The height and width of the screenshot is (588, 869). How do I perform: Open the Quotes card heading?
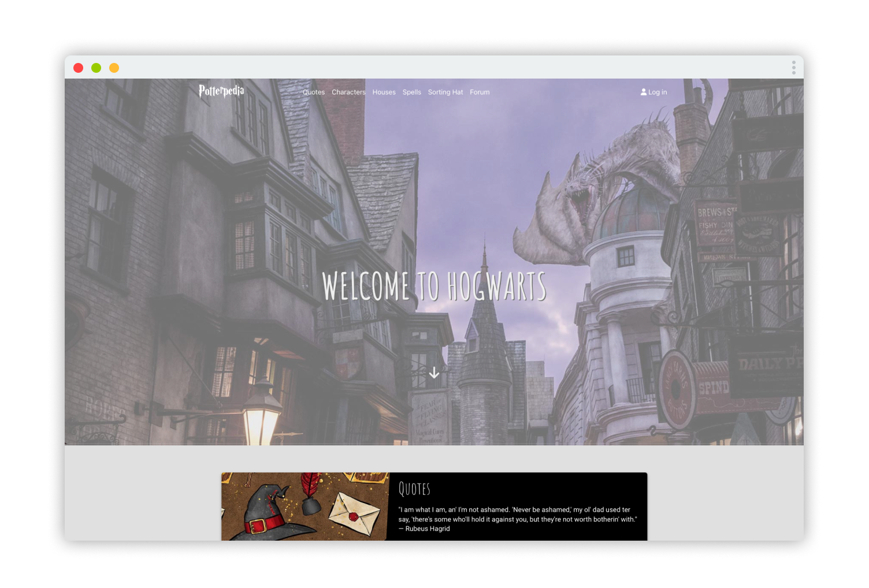click(x=414, y=489)
